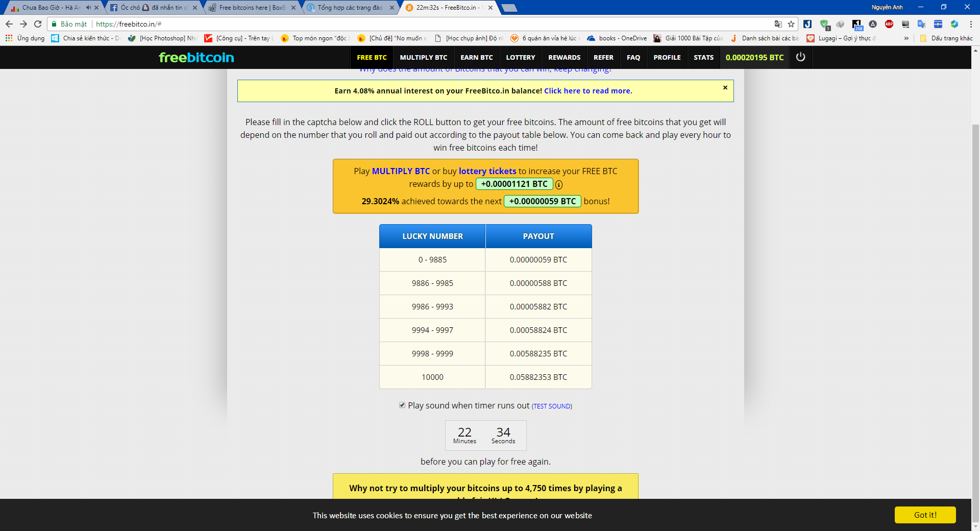The width and height of the screenshot is (980, 531).
Task: Open the MULTIPLY BTC menu item
Action: [424, 57]
